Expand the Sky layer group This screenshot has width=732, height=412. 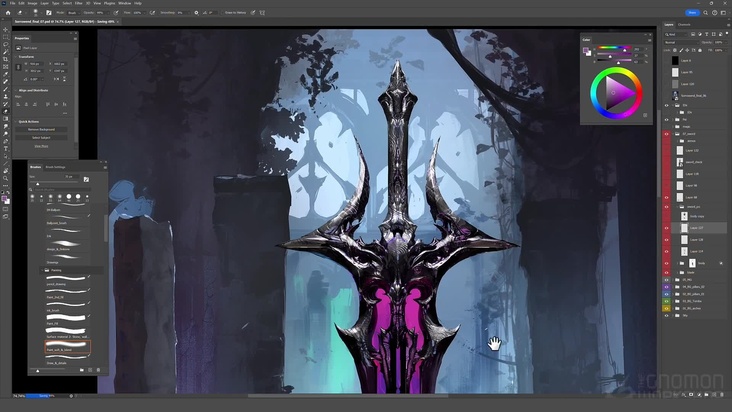(673, 315)
